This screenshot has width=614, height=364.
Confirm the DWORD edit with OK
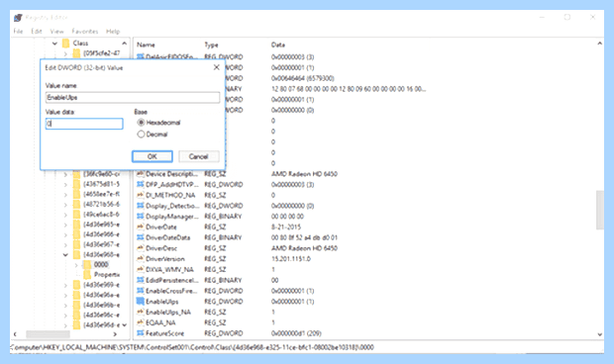coord(153,156)
